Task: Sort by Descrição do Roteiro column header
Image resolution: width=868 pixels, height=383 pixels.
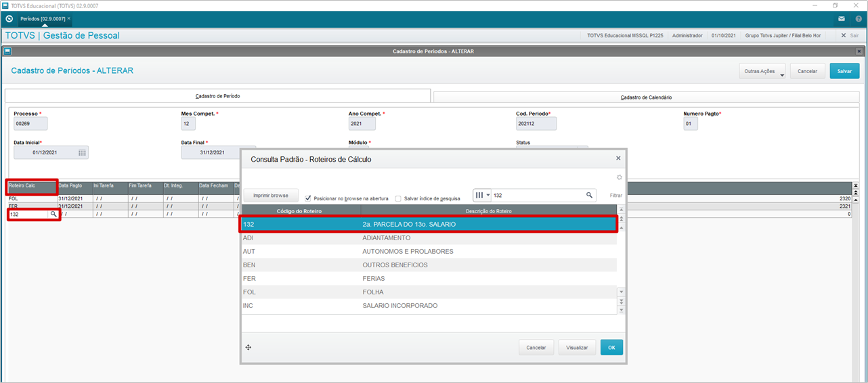Action: coord(489,211)
